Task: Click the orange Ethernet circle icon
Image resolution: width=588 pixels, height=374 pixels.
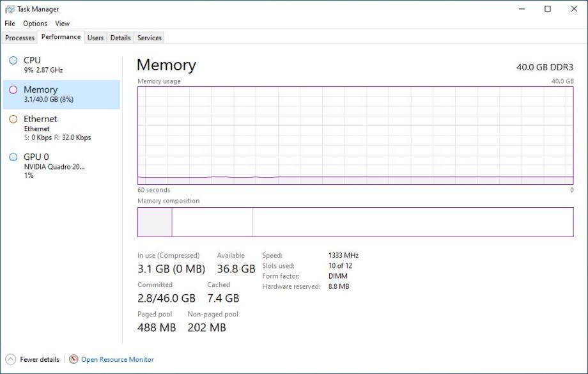Action: point(13,119)
